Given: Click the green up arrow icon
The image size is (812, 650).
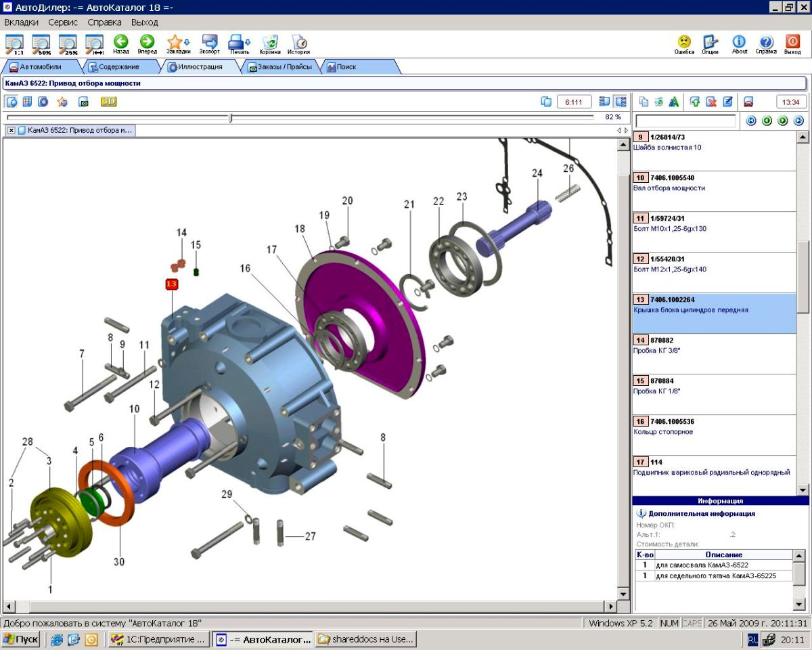Looking at the screenshot, I should tap(695, 102).
